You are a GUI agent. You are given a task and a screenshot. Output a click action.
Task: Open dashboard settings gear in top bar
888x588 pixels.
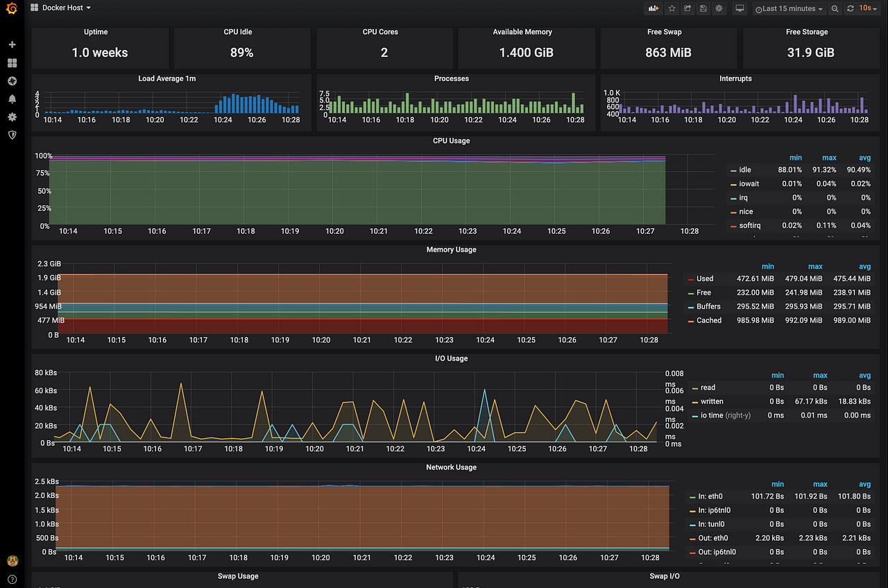tap(719, 8)
